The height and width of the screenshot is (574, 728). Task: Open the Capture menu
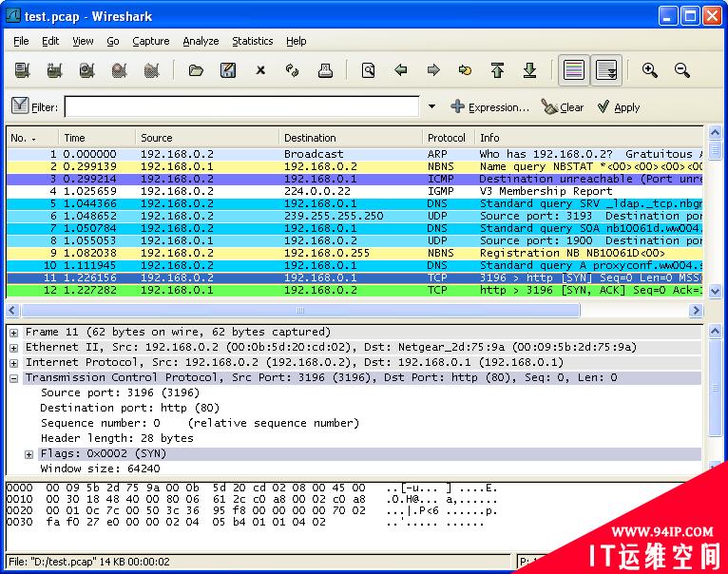pyautogui.click(x=151, y=41)
